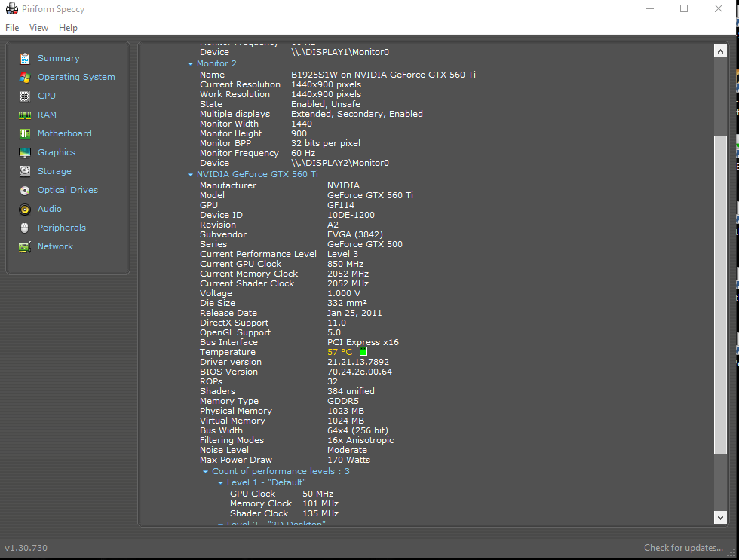The width and height of the screenshot is (739, 560).
Task: Click Check for updates link
Action: [683, 548]
